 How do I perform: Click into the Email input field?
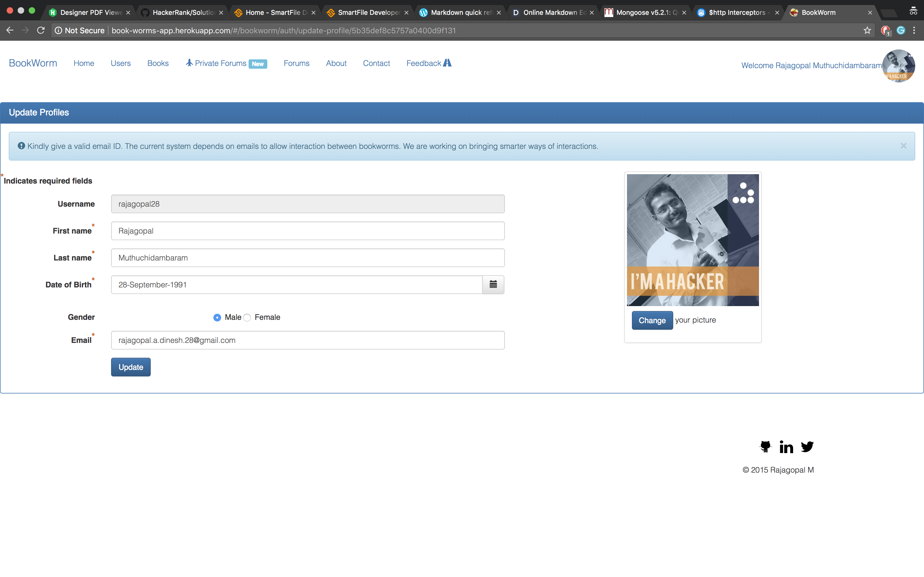tap(307, 340)
